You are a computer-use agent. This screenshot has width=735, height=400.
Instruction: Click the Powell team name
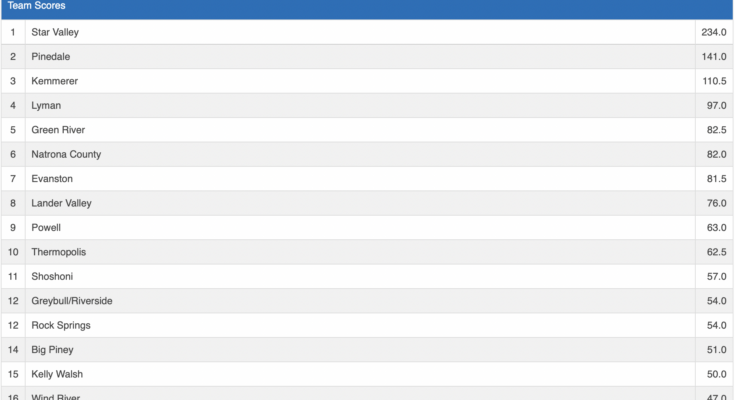point(46,227)
